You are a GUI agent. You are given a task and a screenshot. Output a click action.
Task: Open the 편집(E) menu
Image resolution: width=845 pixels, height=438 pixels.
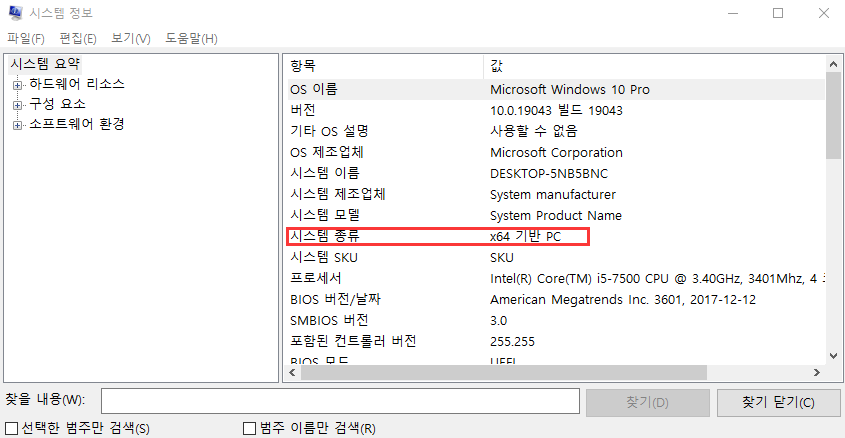[x=78, y=38]
